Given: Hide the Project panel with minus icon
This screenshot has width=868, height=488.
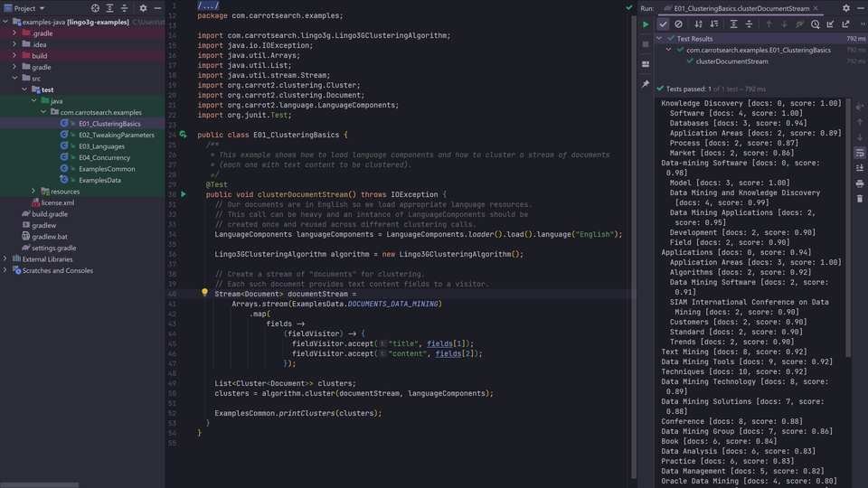Looking at the screenshot, I should tap(157, 8).
